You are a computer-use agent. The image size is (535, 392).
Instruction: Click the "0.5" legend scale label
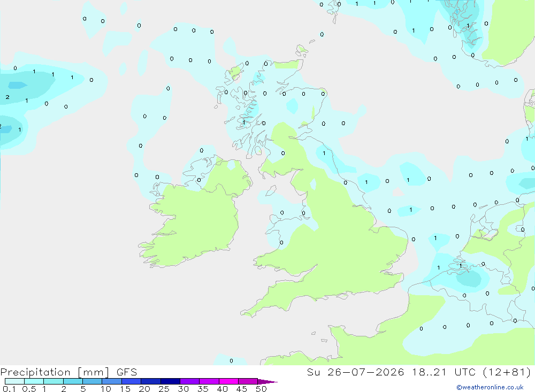[x=29, y=389]
